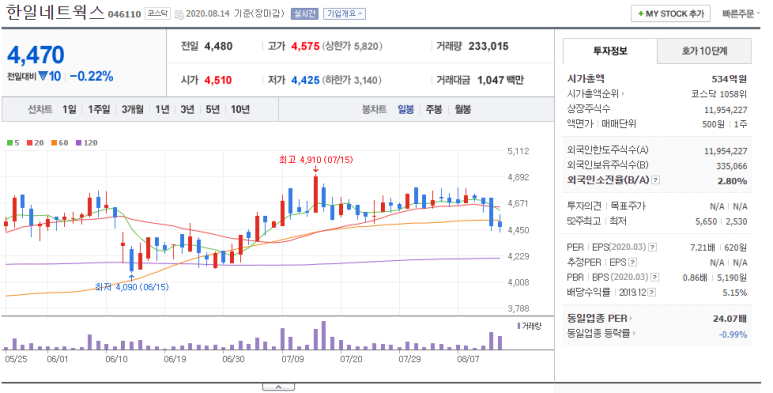Click the 외국인보유주식수(B) value 335,066
The height and width of the screenshot is (393, 773).
coord(732,166)
